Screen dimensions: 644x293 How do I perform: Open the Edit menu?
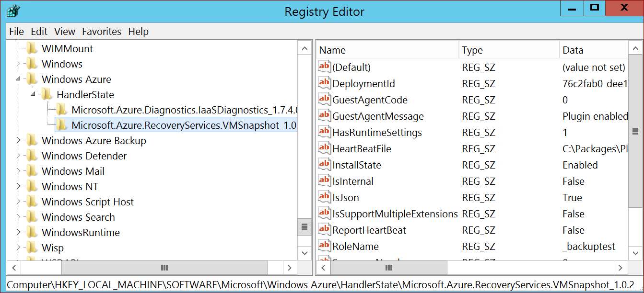tap(39, 32)
